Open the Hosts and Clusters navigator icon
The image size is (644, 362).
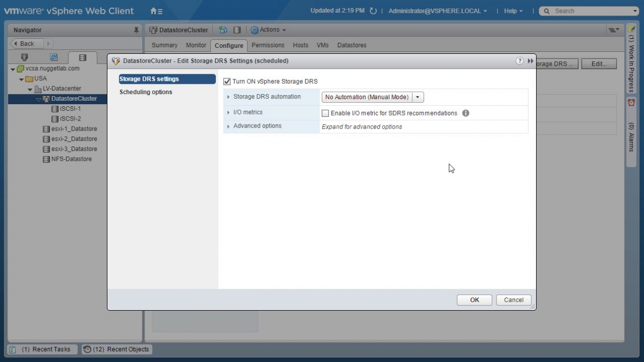24,57
